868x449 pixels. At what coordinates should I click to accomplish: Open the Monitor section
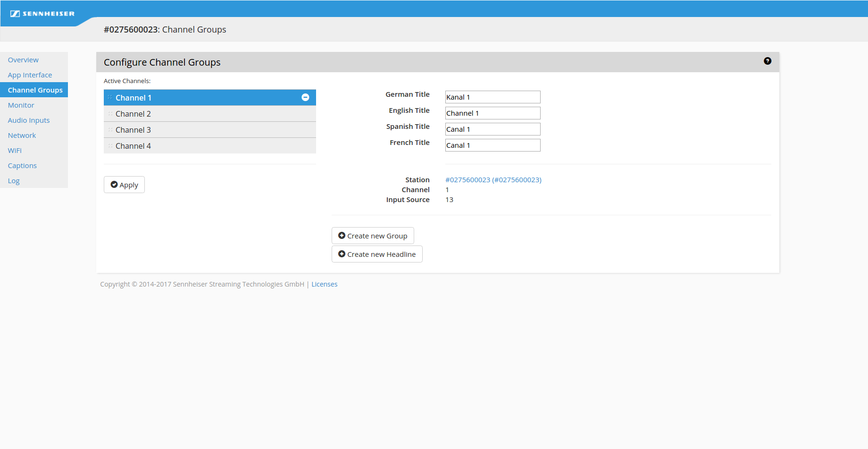click(21, 105)
